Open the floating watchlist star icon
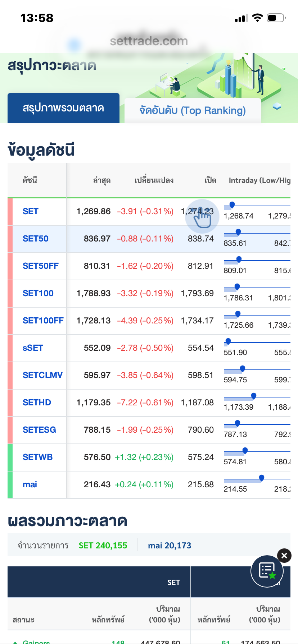 click(267, 571)
